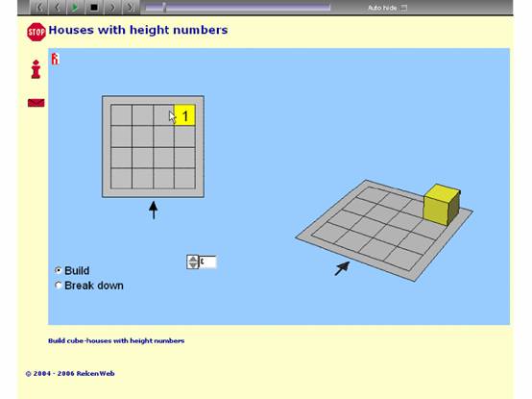532x399 pixels.
Task: Click the black stop square button
Action: (x=94, y=8)
